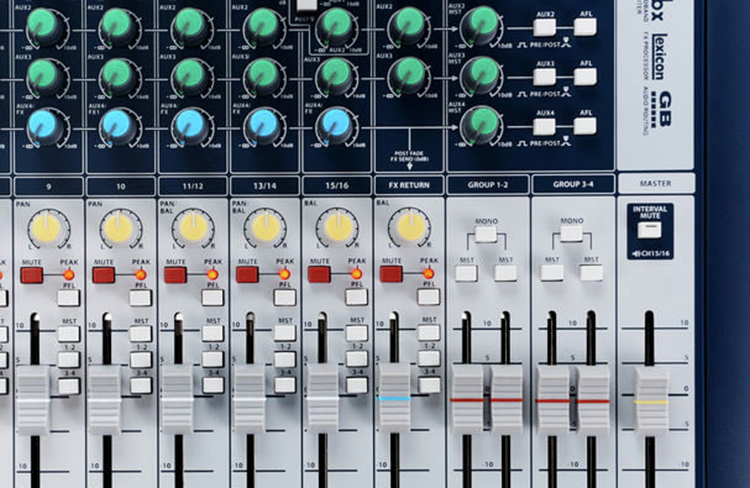
Task: Route channel 11/12 to group 1-2
Action: [x=213, y=359]
